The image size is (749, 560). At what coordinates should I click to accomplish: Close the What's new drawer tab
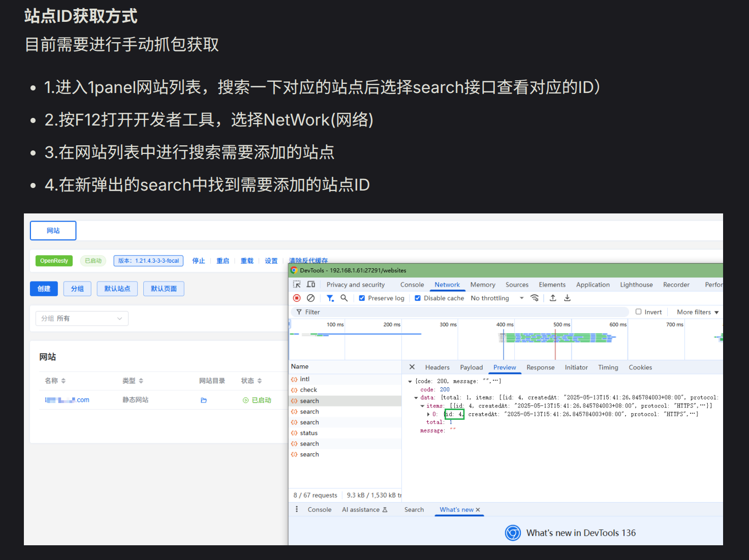coord(478,510)
